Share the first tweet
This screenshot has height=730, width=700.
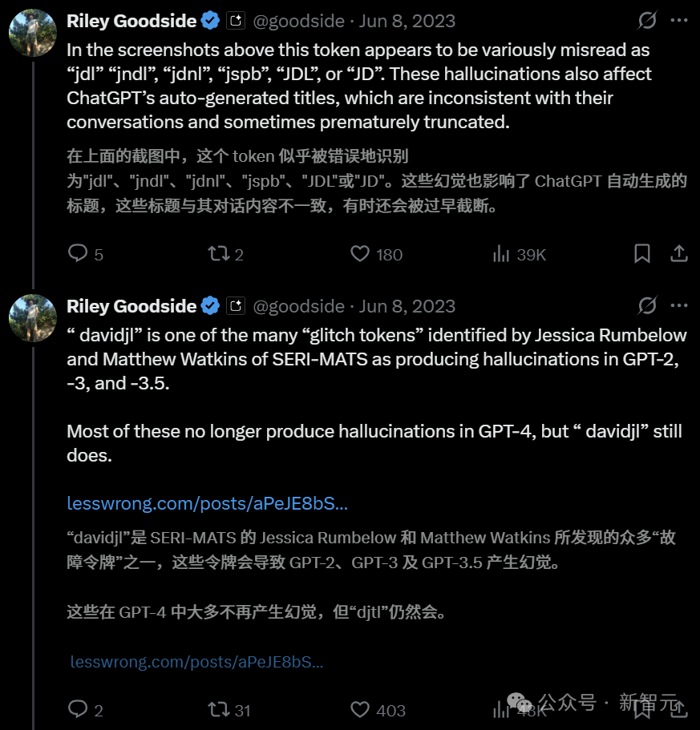(x=678, y=254)
